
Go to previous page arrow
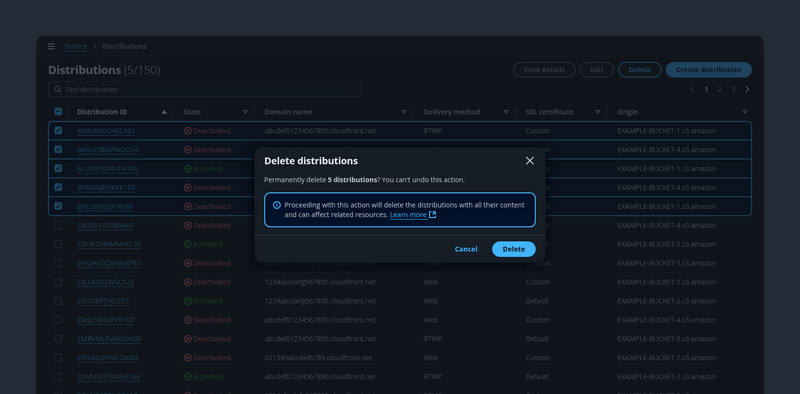point(693,89)
